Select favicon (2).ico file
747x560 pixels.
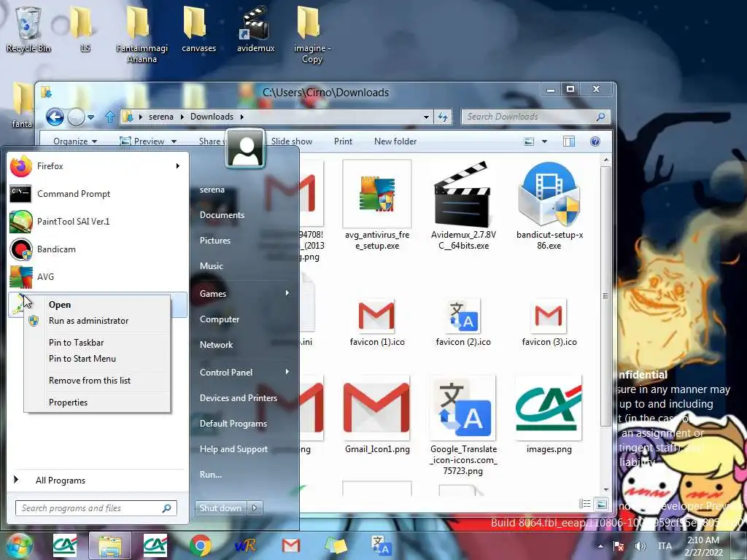[x=463, y=322]
